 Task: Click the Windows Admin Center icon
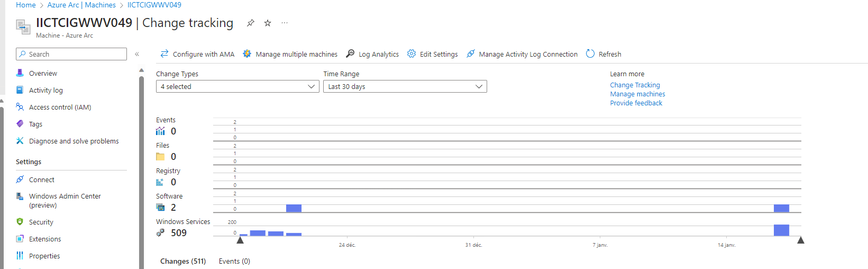tap(20, 196)
